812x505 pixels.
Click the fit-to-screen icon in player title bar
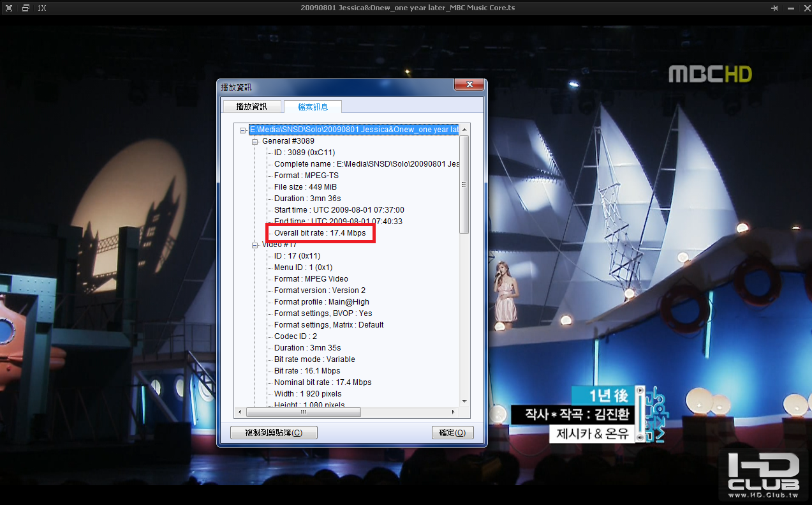point(9,8)
